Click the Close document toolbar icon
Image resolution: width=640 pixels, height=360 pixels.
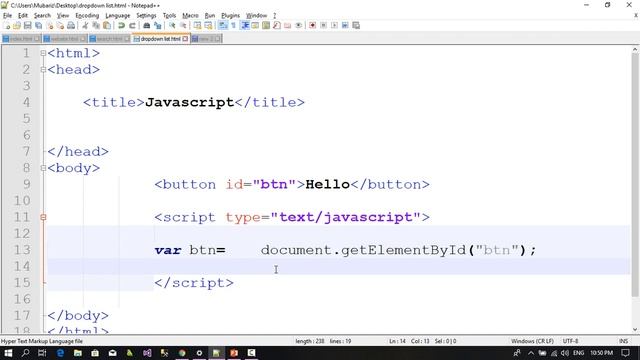click(50, 26)
